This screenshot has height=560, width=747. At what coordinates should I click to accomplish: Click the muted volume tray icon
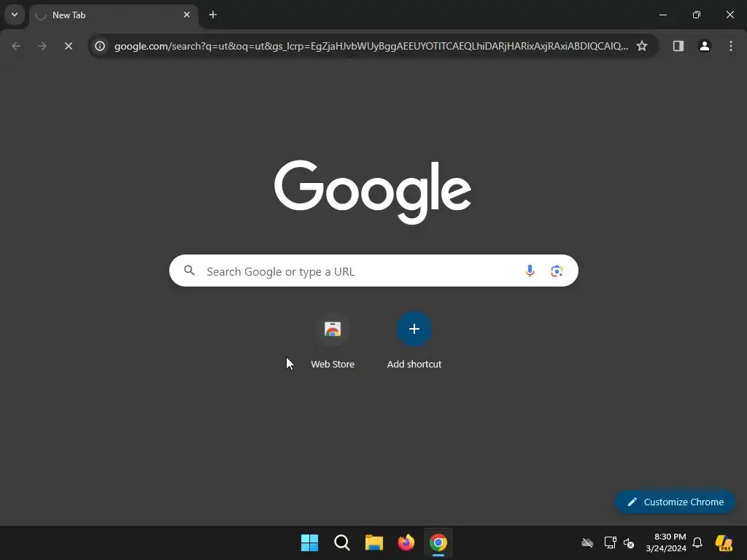tap(629, 542)
